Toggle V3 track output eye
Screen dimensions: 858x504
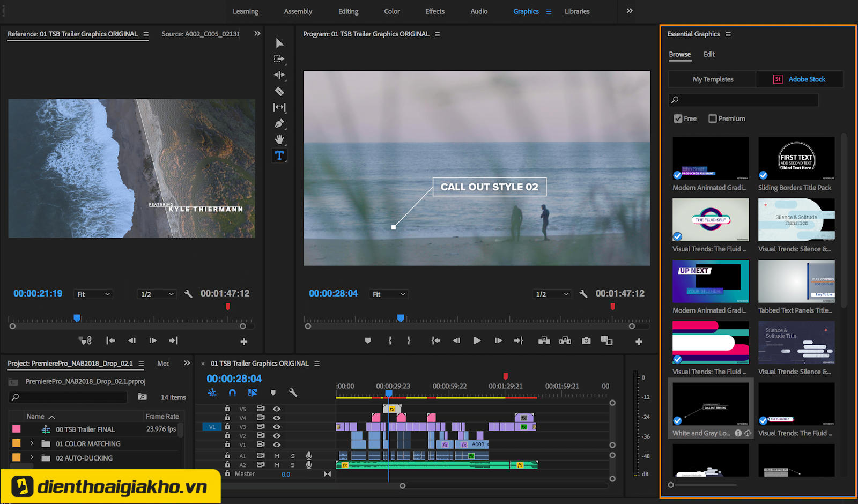pyautogui.click(x=277, y=427)
